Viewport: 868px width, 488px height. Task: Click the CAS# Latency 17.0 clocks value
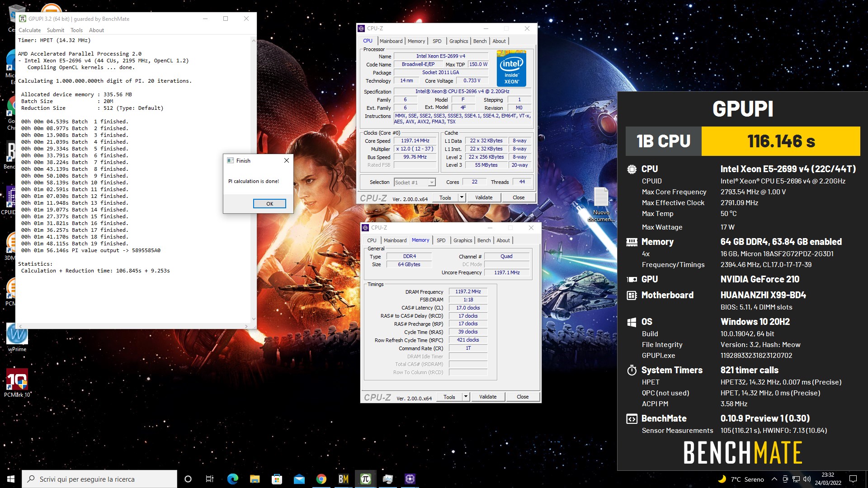pos(468,308)
